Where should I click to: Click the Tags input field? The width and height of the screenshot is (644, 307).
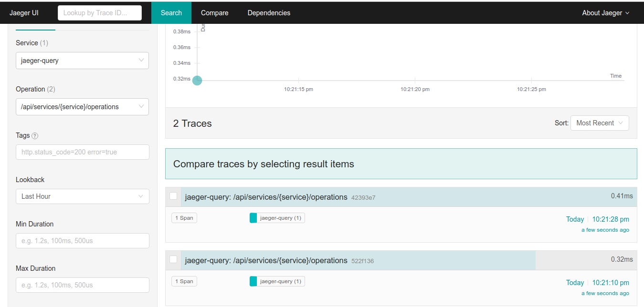83,152
